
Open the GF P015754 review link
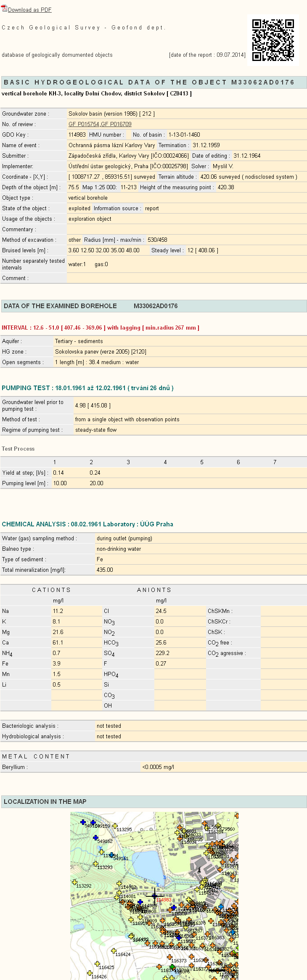pyautogui.click(x=84, y=124)
